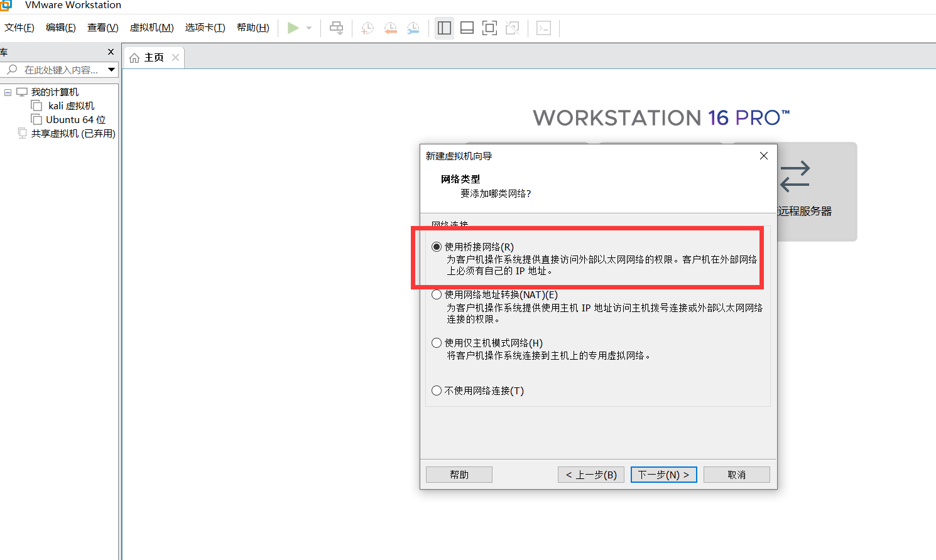Go back with the 上一步(B) button

pos(591,475)
